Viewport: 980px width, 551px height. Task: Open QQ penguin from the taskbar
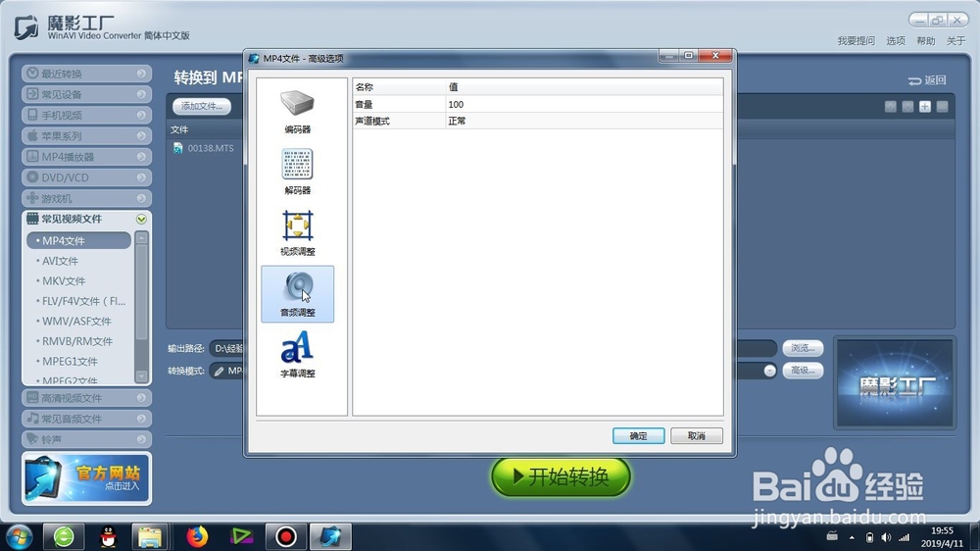(x=108, y=536)
